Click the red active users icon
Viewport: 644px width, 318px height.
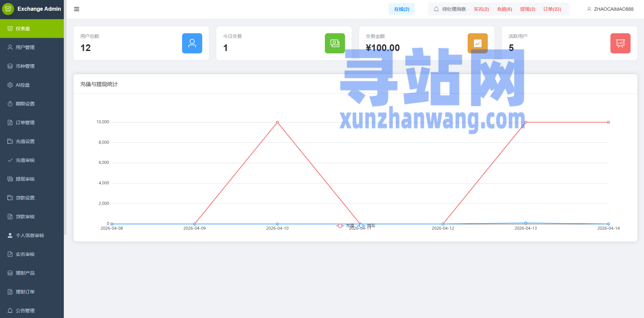coord(620,43)
